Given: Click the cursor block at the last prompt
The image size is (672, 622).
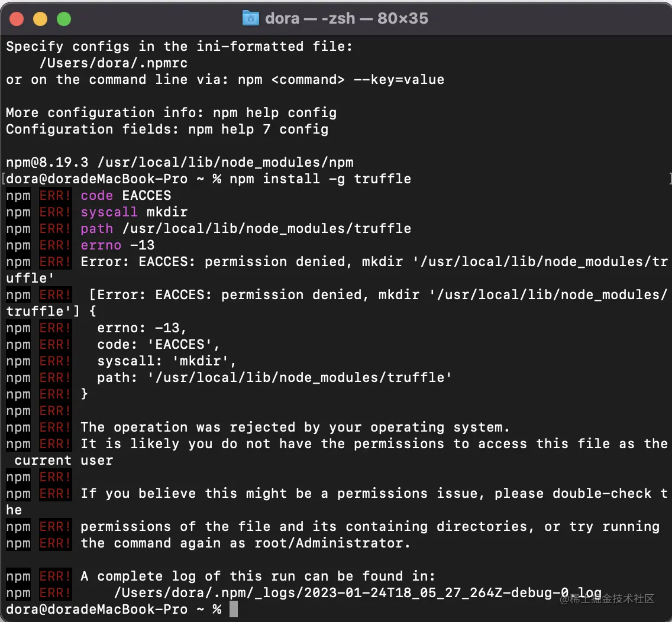Looking at the screenshot, I should [234, 609].
